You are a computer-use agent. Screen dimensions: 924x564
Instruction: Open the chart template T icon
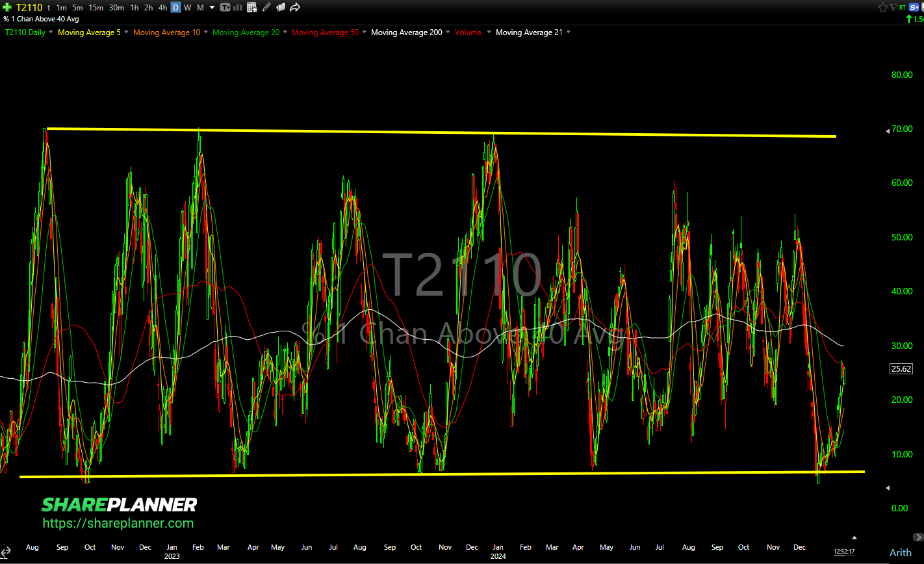tap(225, 8)
